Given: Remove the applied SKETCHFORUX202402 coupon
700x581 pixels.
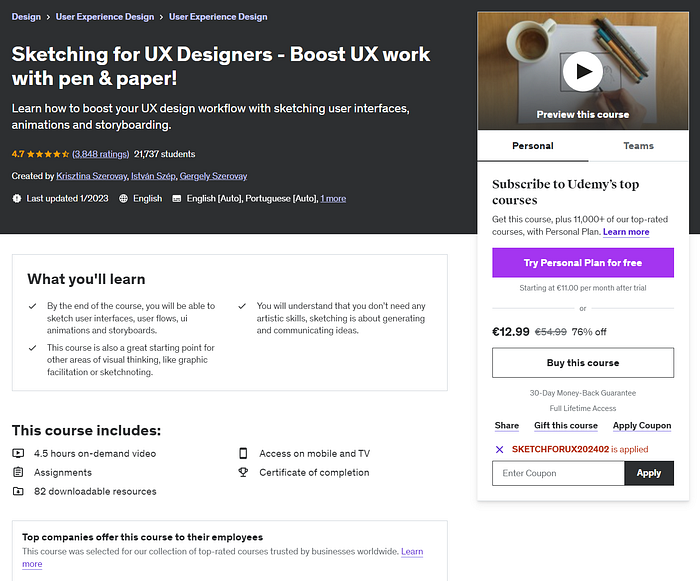Looking at the screenshot, I should (x=500, y=449).
